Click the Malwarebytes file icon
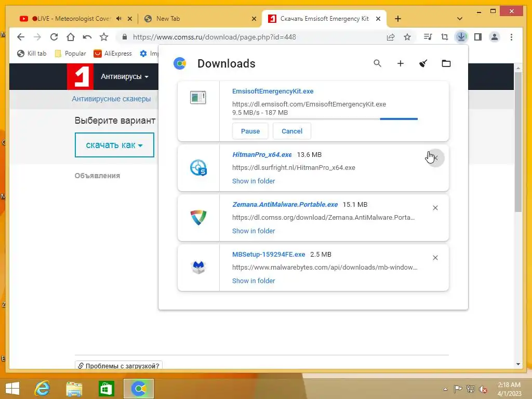532x399 pixels. tap(198, 268)
